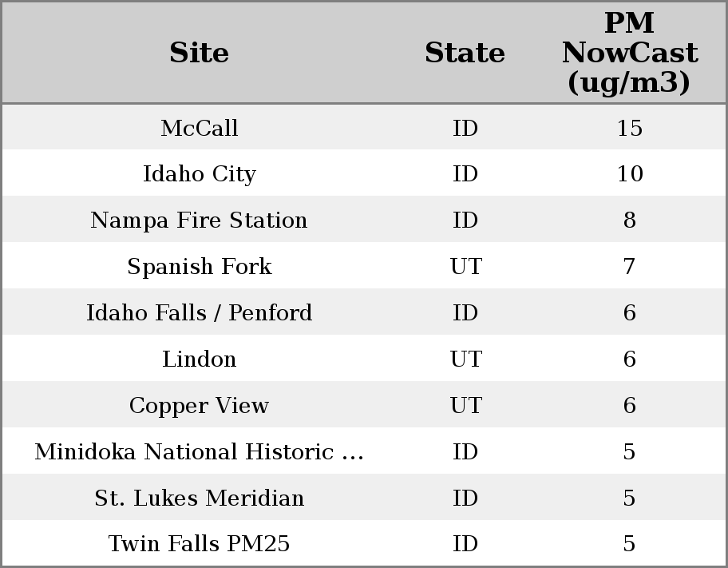The image size is (728, 568).
Task: Click the Site column header
Action: (x=199, y=53)
